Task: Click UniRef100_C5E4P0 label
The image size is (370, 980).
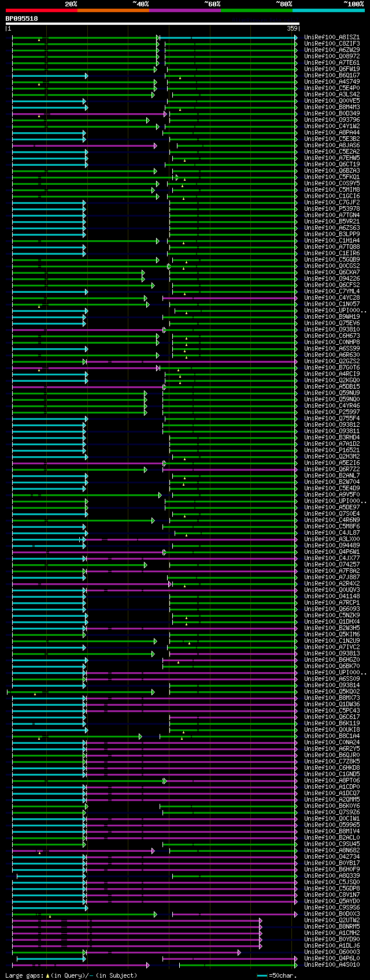Action: tap(332, 88)
